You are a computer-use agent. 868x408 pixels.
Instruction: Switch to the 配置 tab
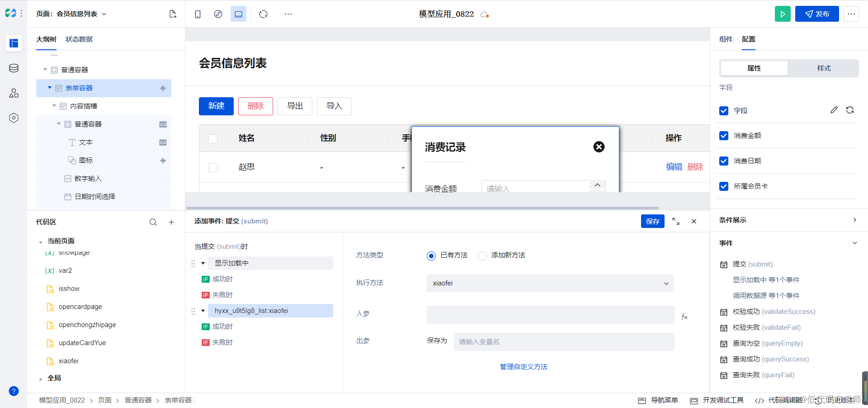coord(748,39)
